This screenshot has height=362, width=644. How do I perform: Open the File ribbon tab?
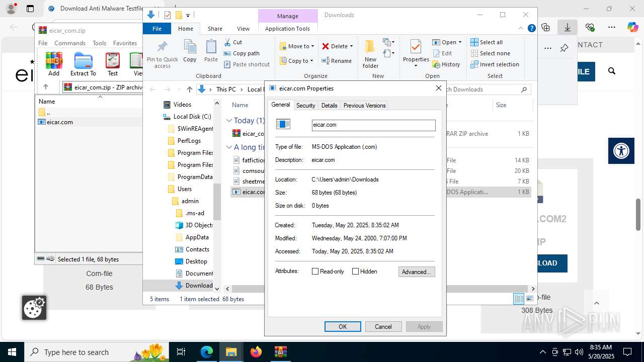pos(157,29)
